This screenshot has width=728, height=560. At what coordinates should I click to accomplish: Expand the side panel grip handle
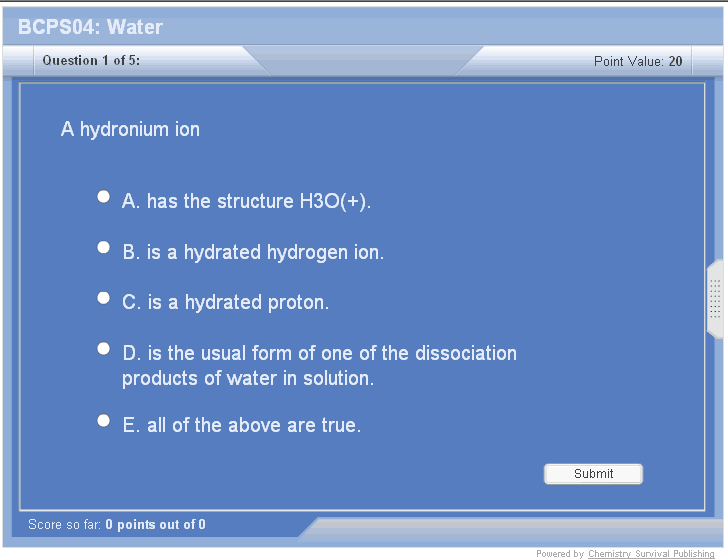pos(715,299)
